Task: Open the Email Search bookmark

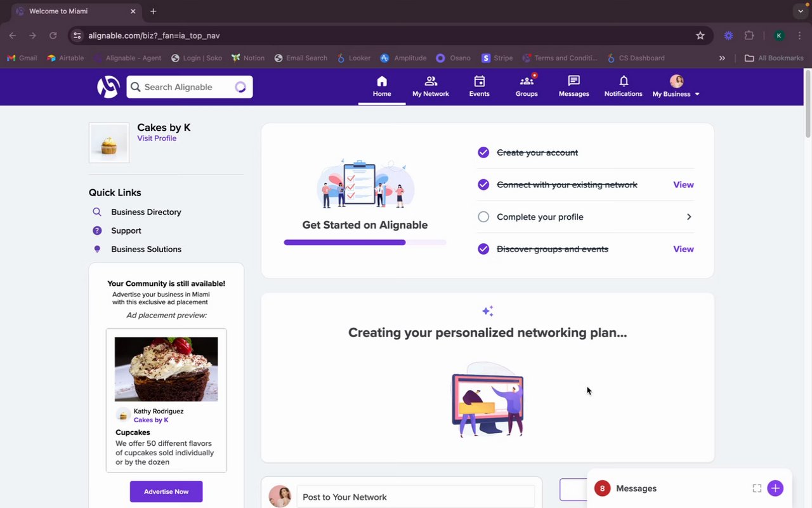Action: (301, 58)
